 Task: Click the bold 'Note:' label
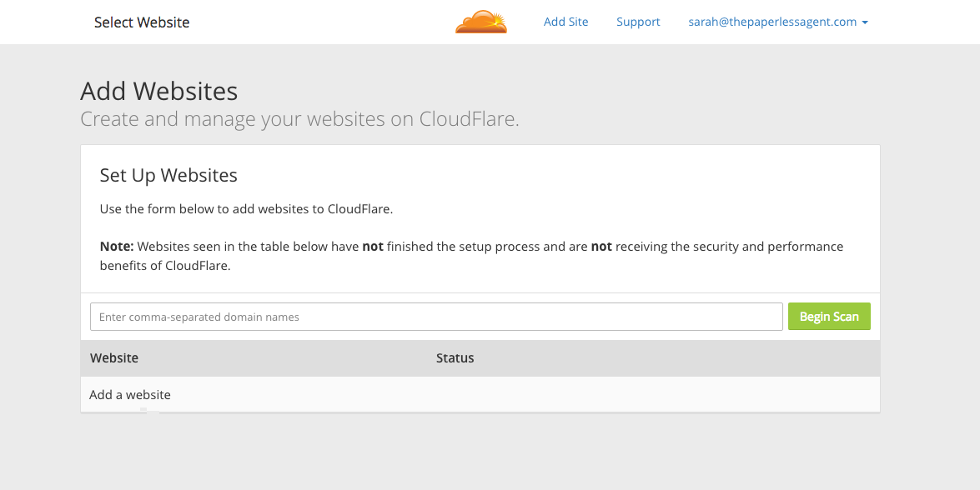click(x=117, y=247)
